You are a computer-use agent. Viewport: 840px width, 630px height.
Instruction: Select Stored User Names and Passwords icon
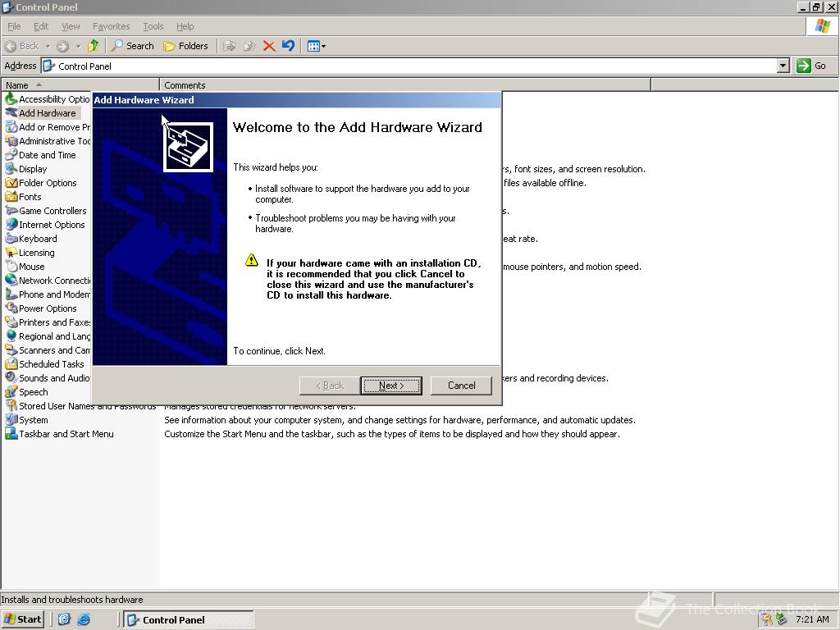click(11, 405)
